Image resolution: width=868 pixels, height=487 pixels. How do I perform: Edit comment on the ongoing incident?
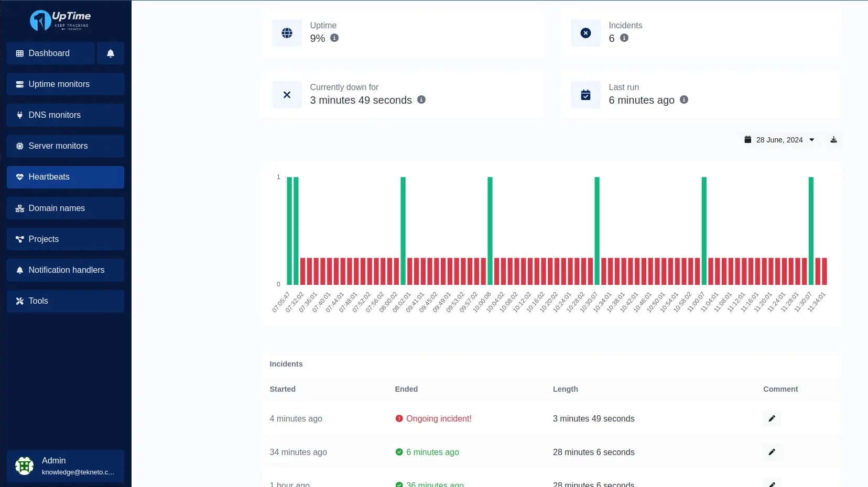pos(772,418)
